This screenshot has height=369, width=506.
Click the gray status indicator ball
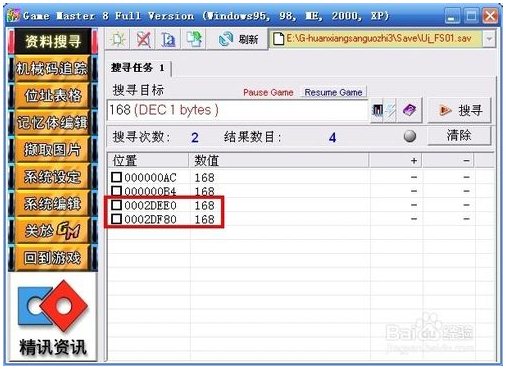click(x=410, y=136)
